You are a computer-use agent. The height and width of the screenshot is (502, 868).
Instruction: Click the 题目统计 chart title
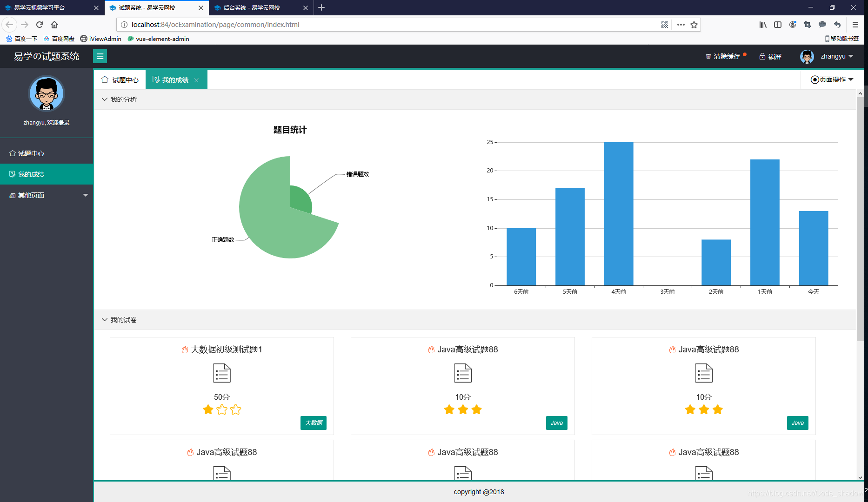(x=290, y=130)
